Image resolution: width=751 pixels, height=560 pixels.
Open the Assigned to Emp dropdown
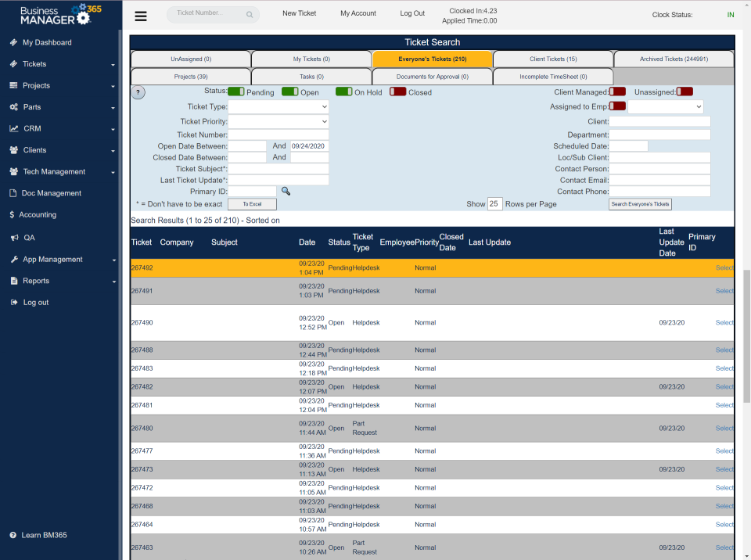click(x=665, y=106)
